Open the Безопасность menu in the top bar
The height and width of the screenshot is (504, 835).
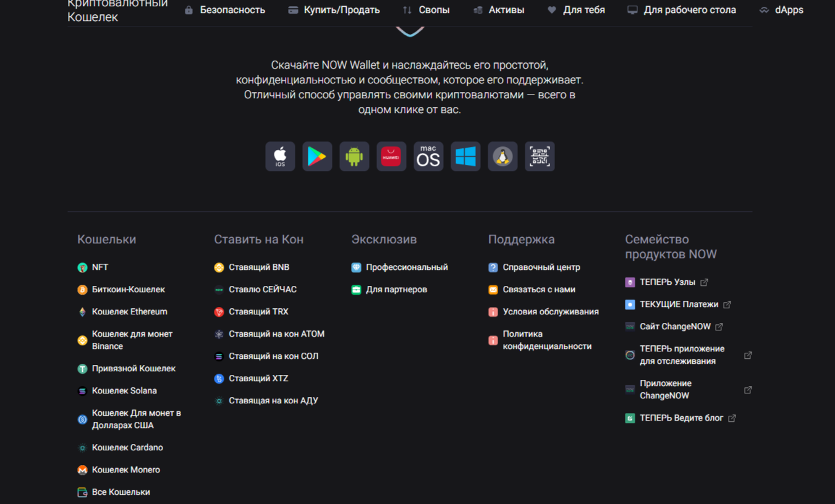click(x=225, y=10)
